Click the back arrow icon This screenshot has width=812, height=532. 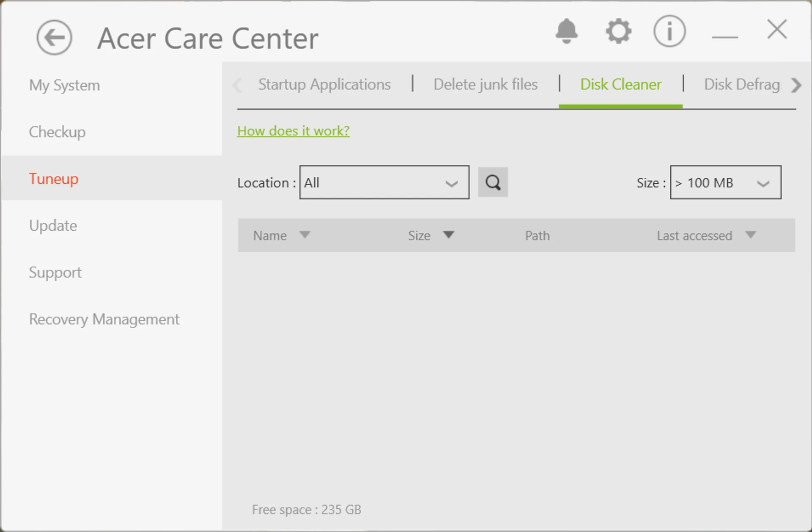click(54, 38)
